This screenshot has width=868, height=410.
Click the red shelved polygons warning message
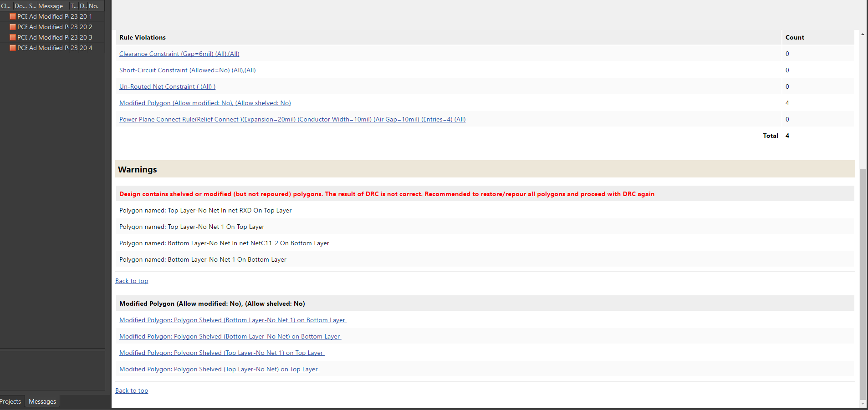pos(387,194)
